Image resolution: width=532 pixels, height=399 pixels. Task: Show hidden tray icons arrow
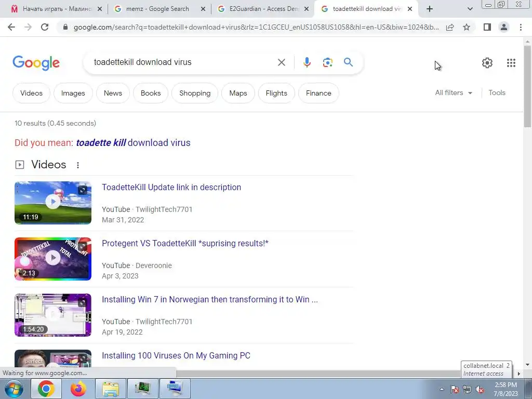[x=442, y=389]
